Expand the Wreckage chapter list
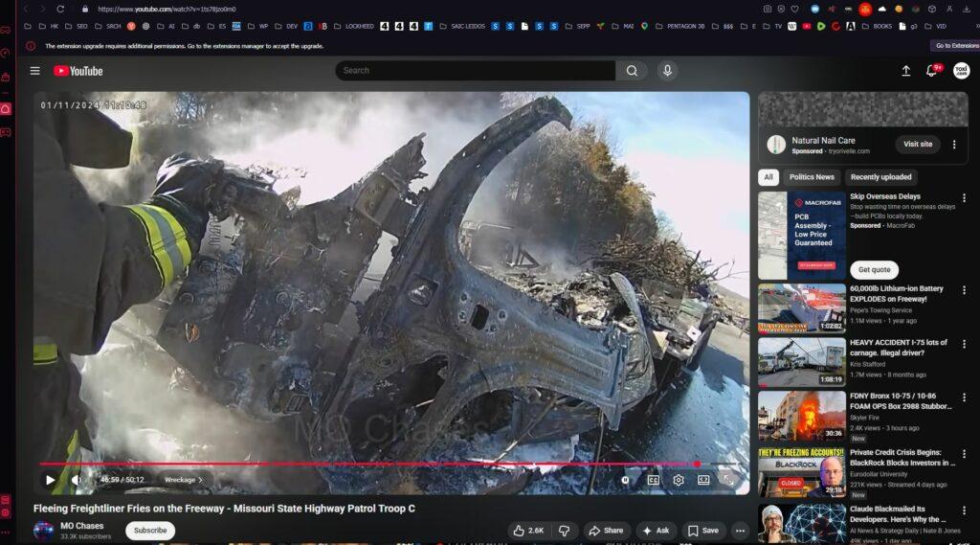 183,480
